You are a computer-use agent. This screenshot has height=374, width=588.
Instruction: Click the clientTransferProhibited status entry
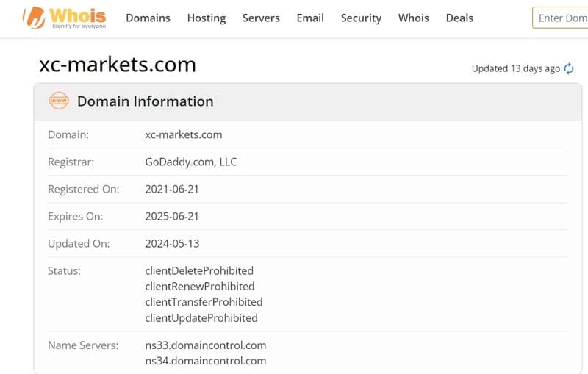point(204,302)
